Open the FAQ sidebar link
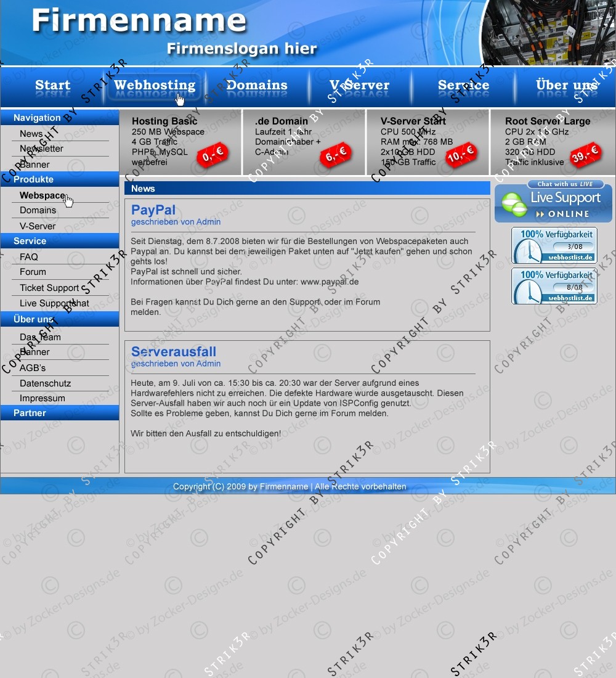The height and width of the screenshot is (678, 616). tap(29, 257)
